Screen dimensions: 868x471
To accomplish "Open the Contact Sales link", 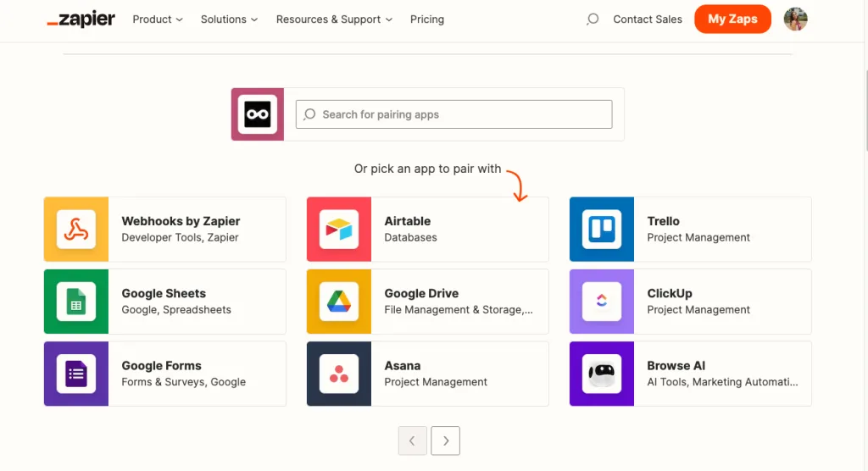I will click(x=648, y=19).
